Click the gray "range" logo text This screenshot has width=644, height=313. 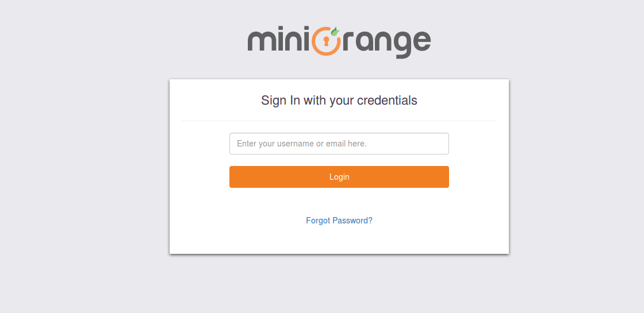[386, 42]
